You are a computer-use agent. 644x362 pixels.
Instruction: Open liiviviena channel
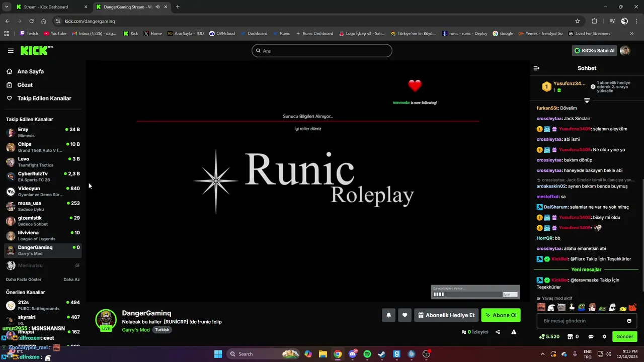point(43,235)
